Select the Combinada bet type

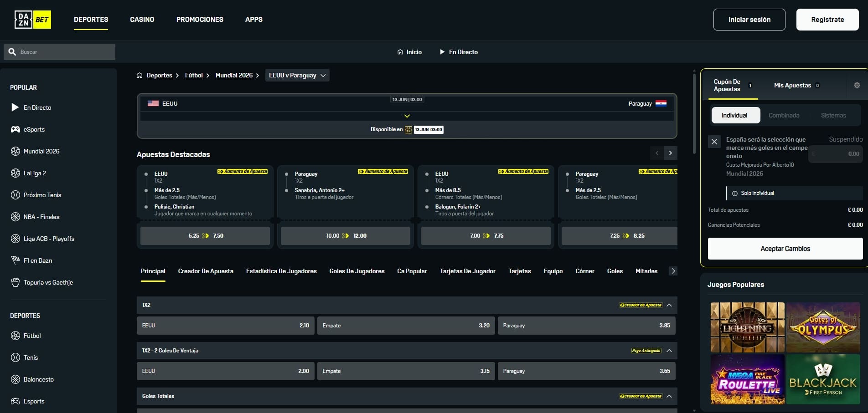click(x=784, y=115)
